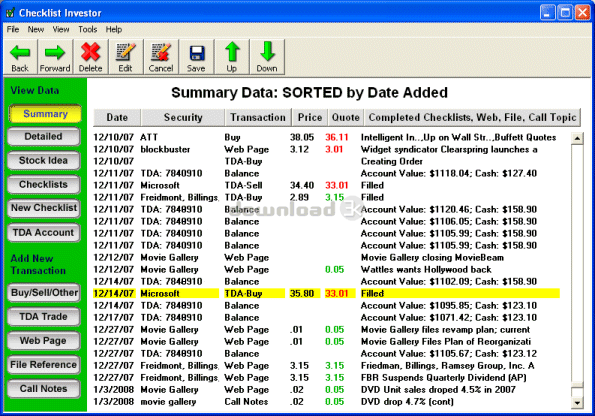Screen dimensions: 595x416
Task: Click the Cancel toolbar icon
Action: [161, 52]
